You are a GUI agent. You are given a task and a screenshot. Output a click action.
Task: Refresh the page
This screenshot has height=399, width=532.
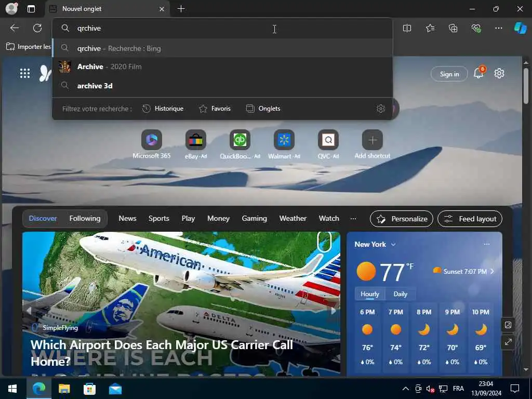pyautogui.click(x=37, y=28)
